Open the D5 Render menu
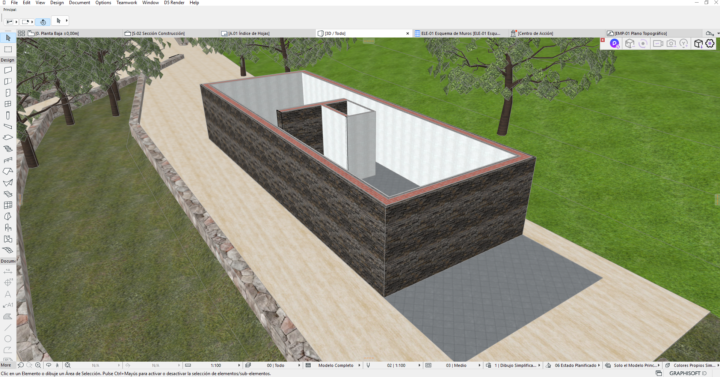 coord(174,3)
